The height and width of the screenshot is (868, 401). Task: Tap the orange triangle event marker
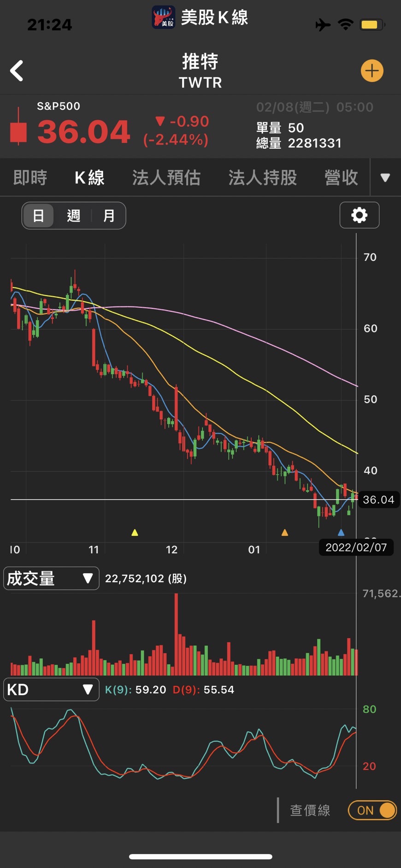click(285, 533)
